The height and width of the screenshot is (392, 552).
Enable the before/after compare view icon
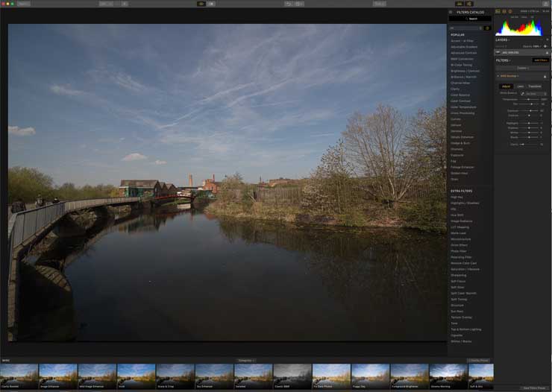point(211,4)
